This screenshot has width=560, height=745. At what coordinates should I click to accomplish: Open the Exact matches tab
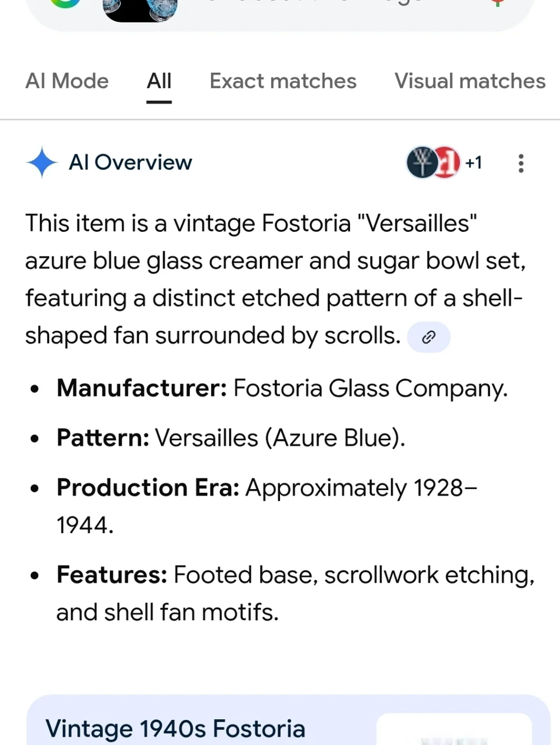283,81
